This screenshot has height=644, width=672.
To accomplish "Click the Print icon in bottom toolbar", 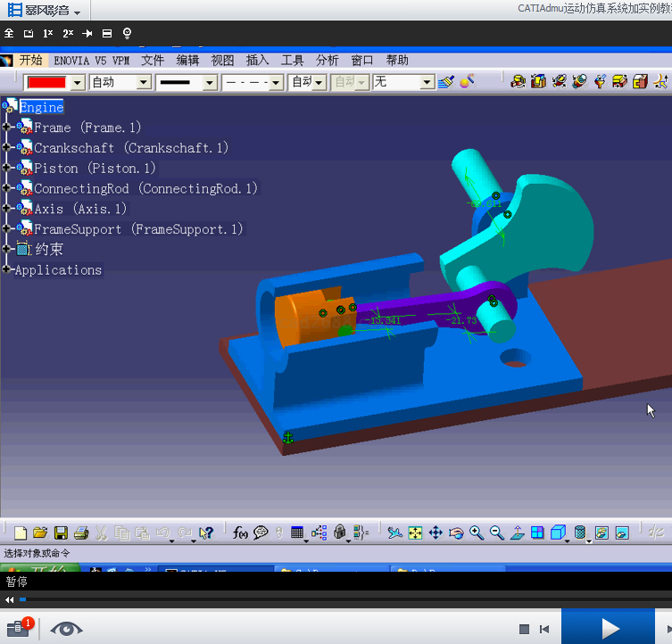I will (x=81, y=533).
